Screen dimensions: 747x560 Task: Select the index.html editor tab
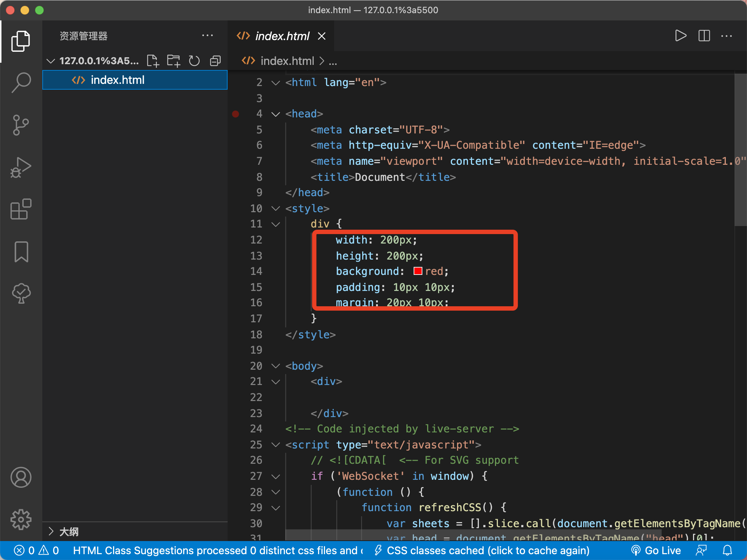point(282,36)
